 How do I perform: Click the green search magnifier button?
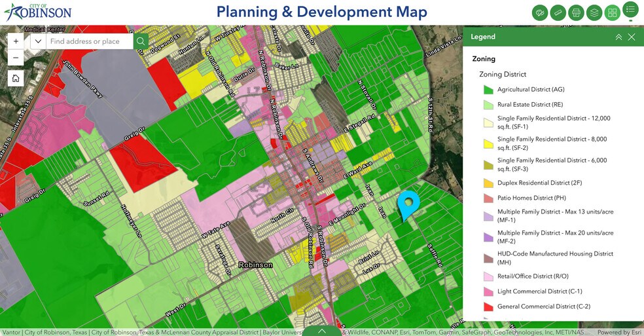click(x=141, y=41)
